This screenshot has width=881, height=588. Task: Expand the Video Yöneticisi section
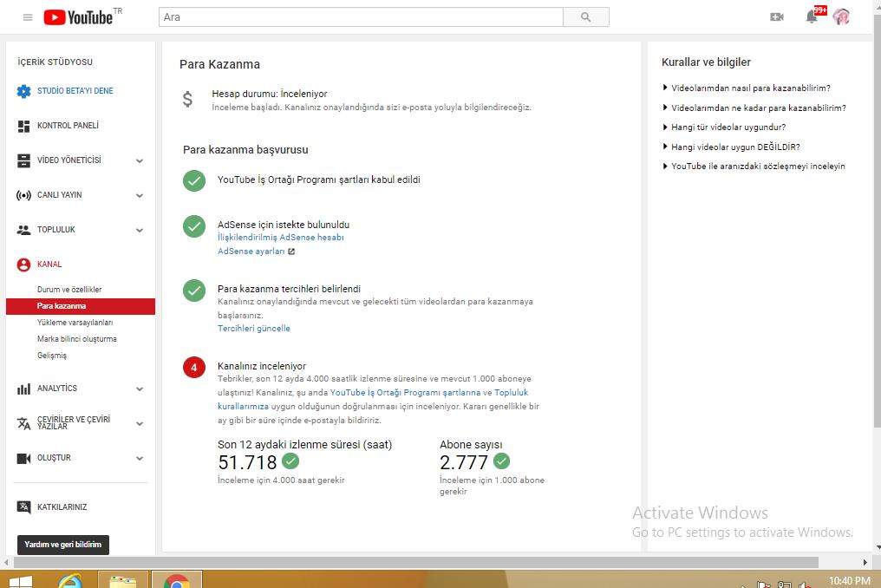pos(140,160)
